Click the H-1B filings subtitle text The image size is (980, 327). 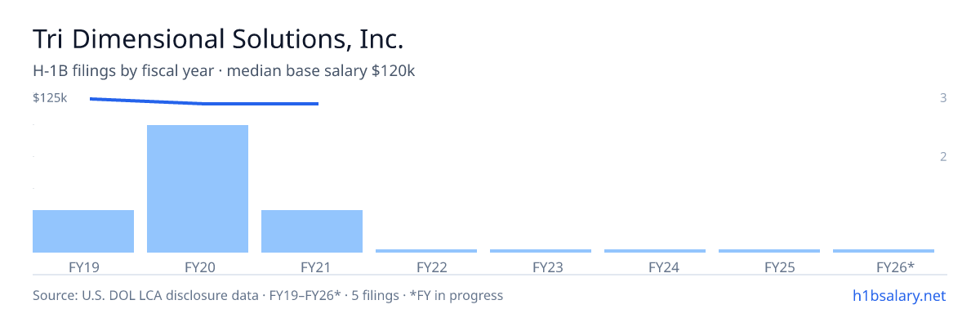click(224, 71)
